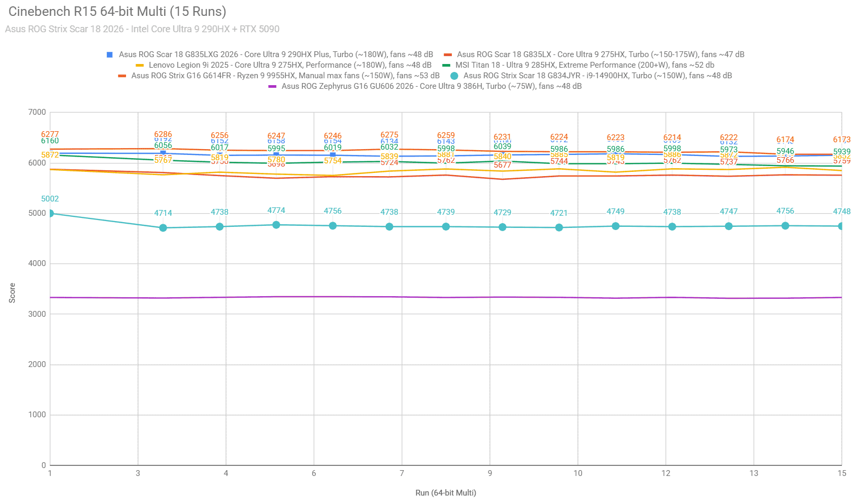Click the yellow data label 5872 at run 1
This screenshot has height=504, width=853.
(50, 155)
